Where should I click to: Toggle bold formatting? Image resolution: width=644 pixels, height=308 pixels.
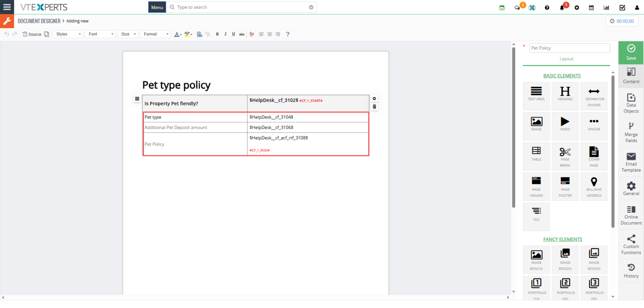(217, 34)
